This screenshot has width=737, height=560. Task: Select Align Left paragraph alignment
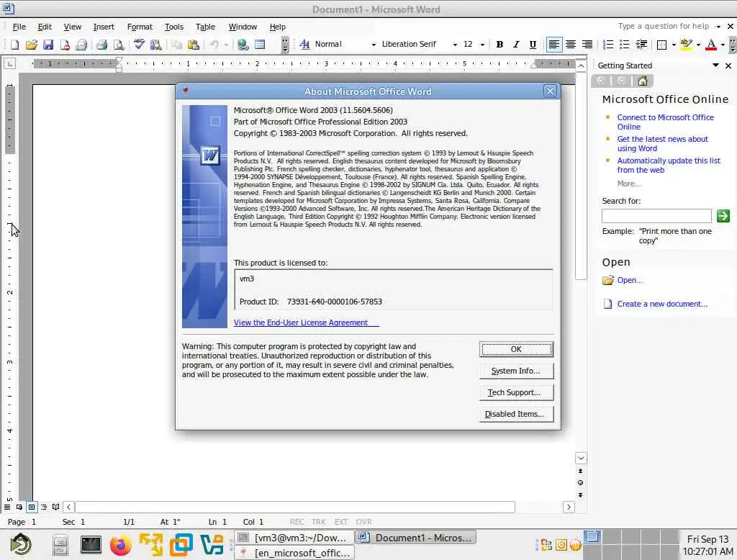click(x=553, y=44)
